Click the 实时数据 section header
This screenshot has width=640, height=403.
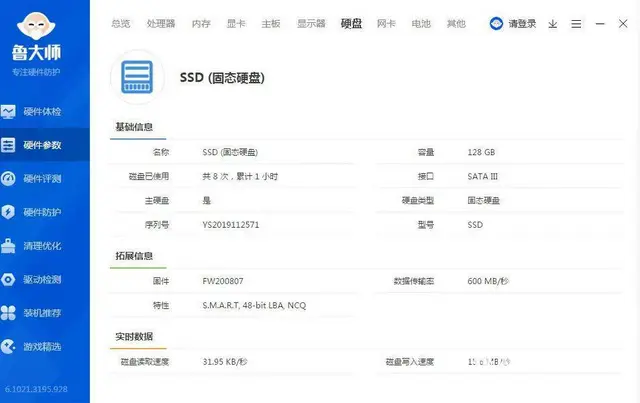[134, 336]
